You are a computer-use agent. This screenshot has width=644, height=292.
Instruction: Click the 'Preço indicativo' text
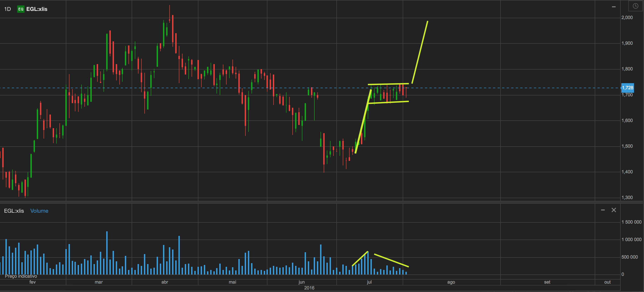coord(21,276)
